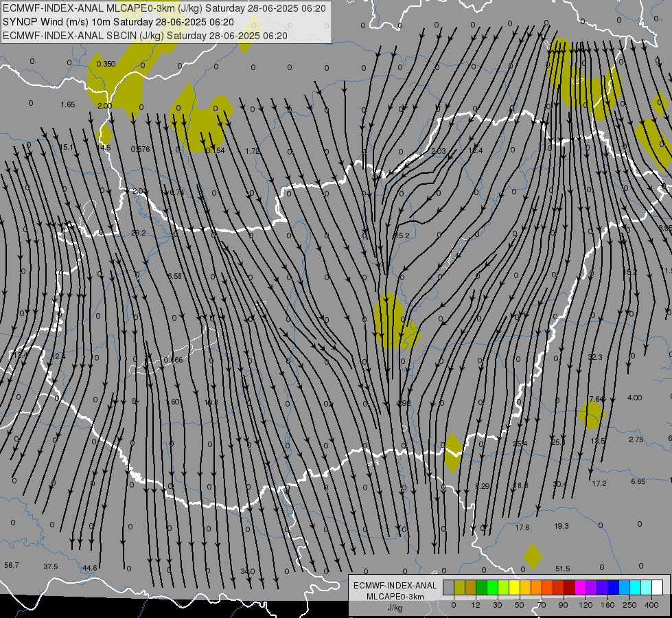Pick the dark red legend swatch
The image size is (672, 618).
(x=570, y=588)
